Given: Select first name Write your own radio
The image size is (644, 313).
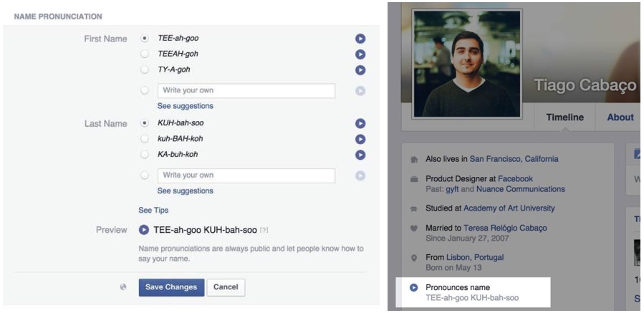Looking at the screenshot, I should coord(144,90).
